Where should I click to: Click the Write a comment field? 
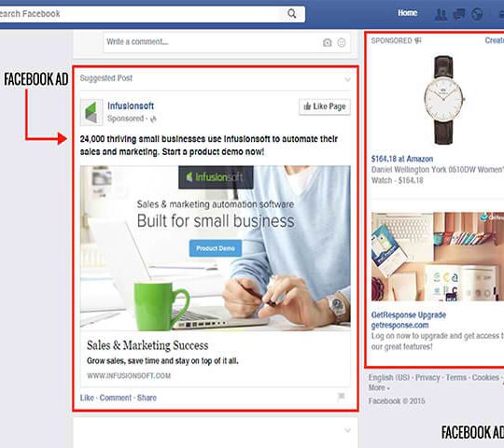[227, 42]
